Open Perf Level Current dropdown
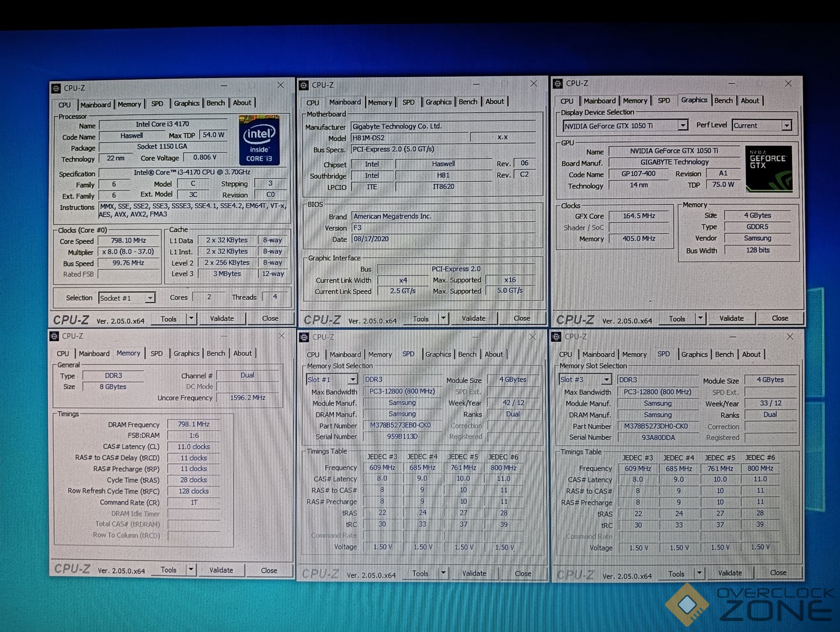This screenshot has height=632, width=840. (x=787, y=125)
